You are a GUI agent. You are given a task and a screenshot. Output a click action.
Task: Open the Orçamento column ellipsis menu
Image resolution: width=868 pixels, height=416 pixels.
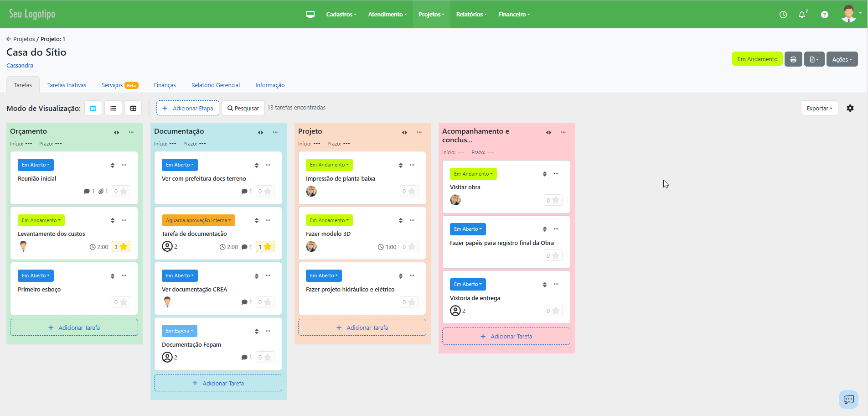pos(131,132)
